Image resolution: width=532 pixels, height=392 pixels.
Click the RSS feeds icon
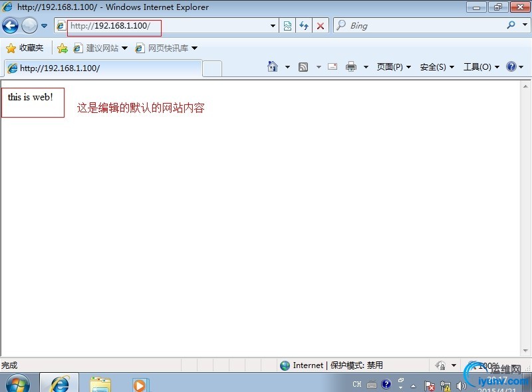coord(303,67)
